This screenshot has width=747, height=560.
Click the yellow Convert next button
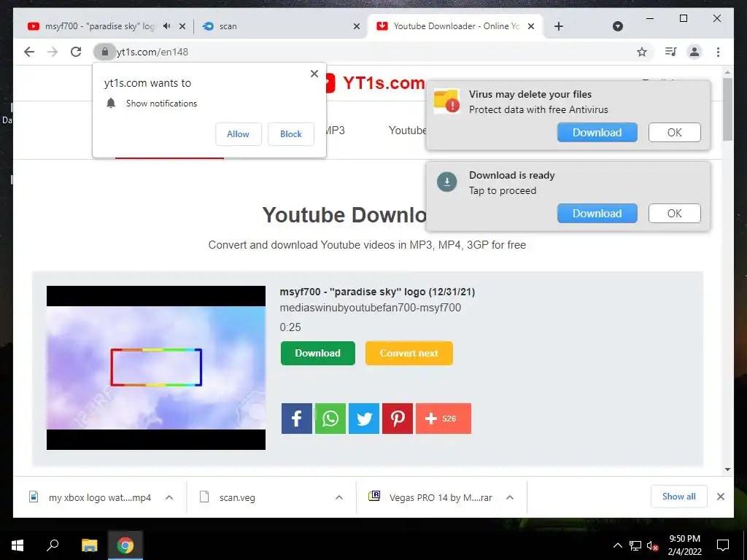[409, 354]
